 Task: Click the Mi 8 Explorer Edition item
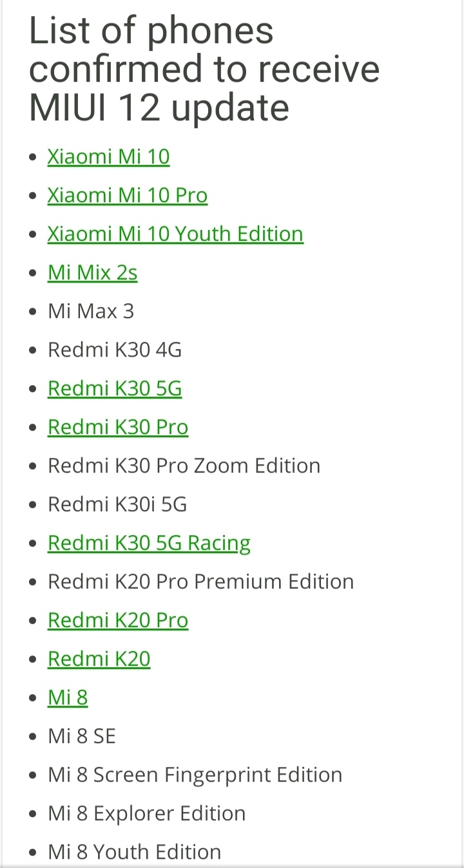(146, 813)
